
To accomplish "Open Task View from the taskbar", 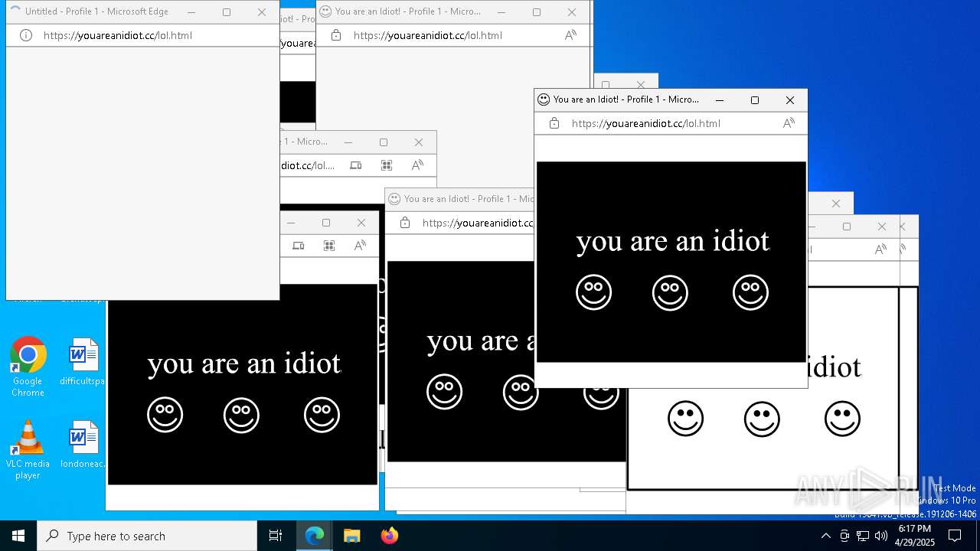I will point(276,536).
